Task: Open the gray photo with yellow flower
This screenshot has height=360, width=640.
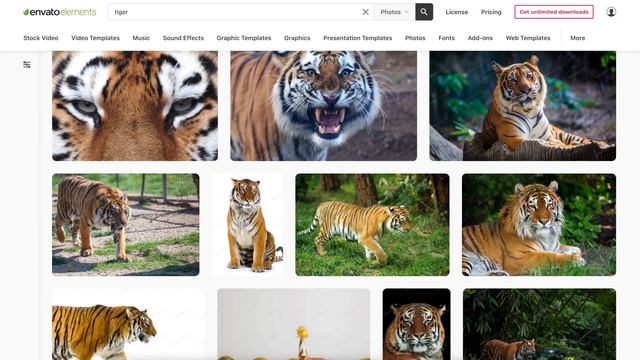Action: 294,324
